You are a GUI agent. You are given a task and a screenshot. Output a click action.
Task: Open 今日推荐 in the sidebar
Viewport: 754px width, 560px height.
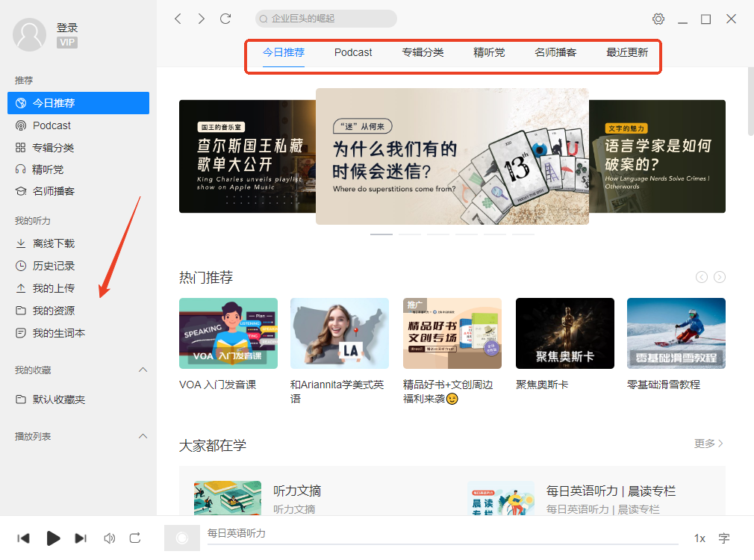[78, 103]
